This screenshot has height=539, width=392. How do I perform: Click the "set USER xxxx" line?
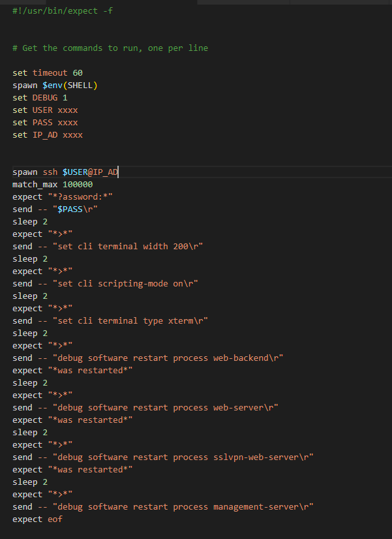click(x=45, y=110)
